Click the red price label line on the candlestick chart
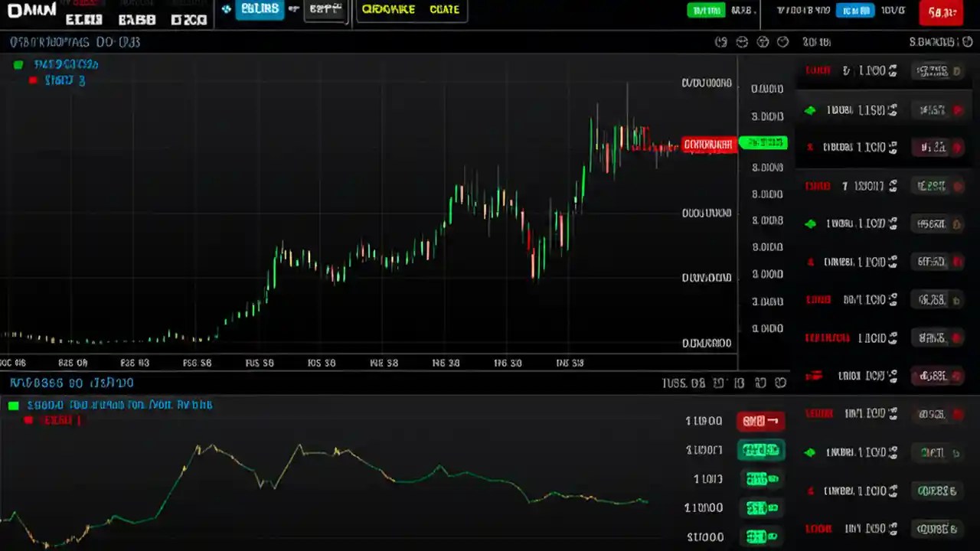980x551 pixels. click(707, 144)
